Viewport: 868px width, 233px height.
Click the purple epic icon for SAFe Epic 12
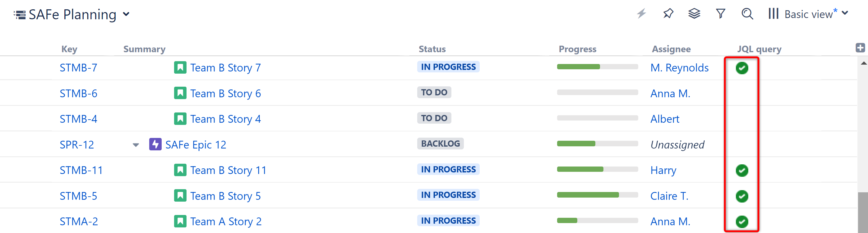pos(155,144)
